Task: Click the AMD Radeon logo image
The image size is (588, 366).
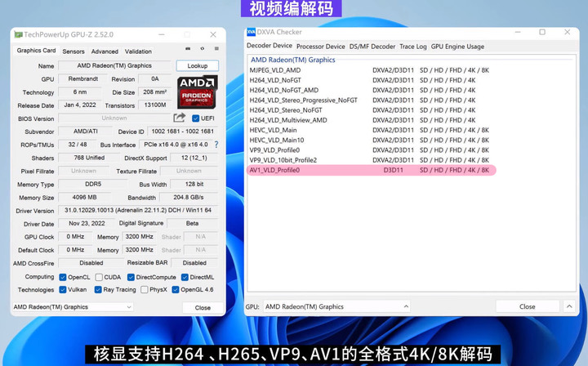Action: tap(197, 91)
